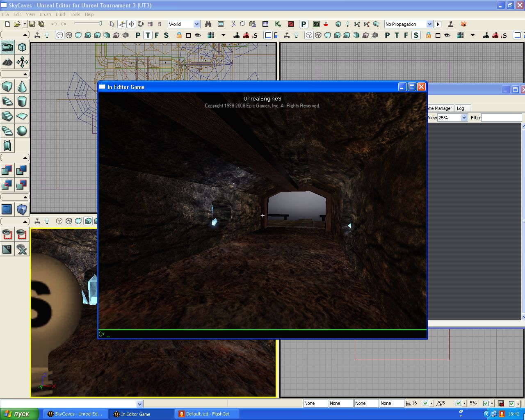
Task: Switch to Default.jcd FlashGet taskbar button
Action: [x=207, y=414]
